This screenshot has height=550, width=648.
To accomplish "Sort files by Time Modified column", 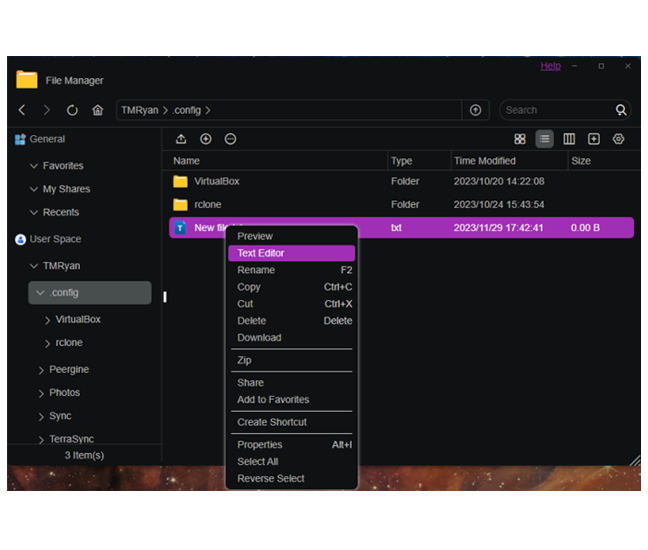I will point(485,161).
